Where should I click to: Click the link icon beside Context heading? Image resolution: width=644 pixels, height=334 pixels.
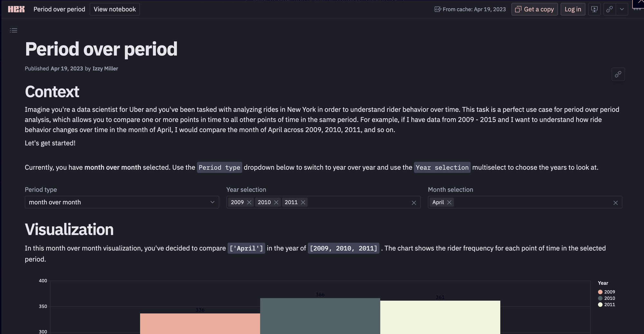[x=618, y=74]
